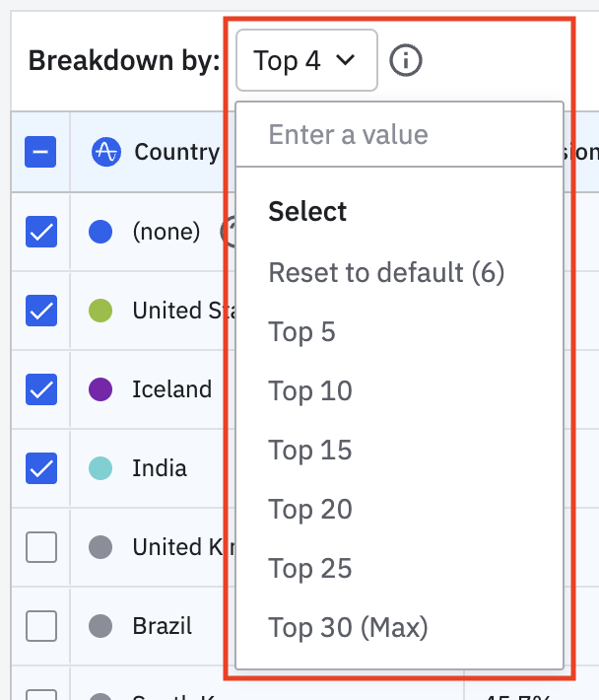Click the Amplitude icon in Country header
The image size is (599, 700).
coord(105,152)
